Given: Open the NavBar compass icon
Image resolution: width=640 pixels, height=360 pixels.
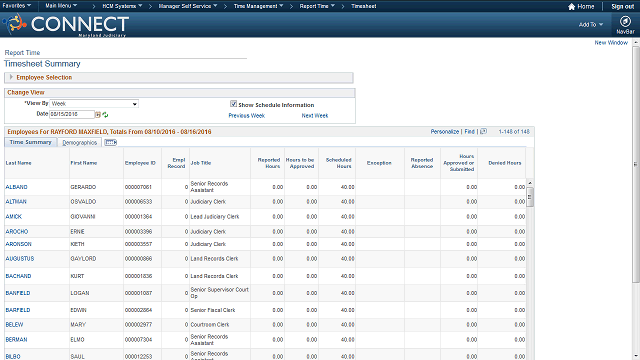Looking at the screenshot, I should 625,21.
